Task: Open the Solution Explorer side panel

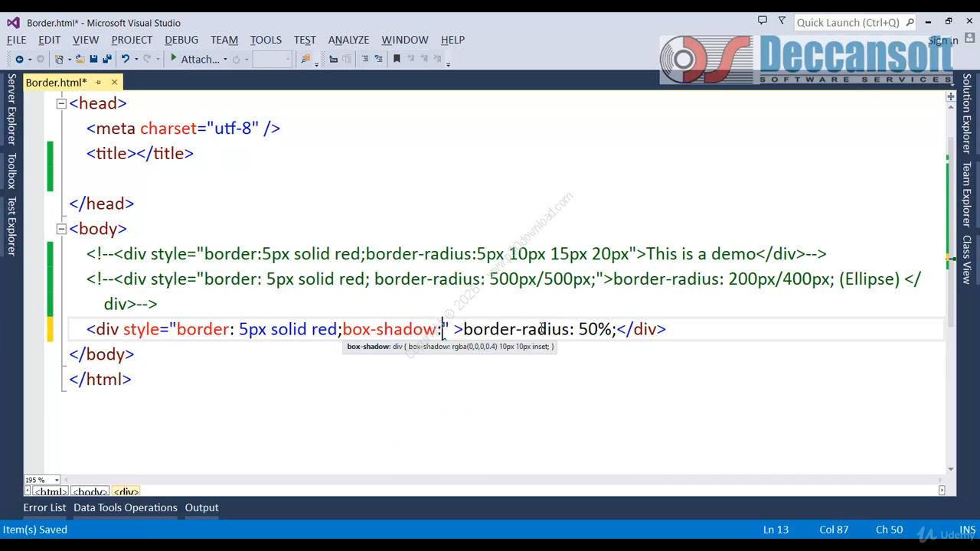Action: 967,112
